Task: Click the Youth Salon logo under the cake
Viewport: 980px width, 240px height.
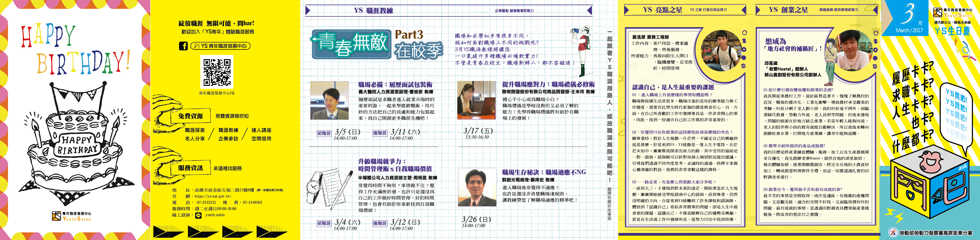Action: tap(72, 216)
